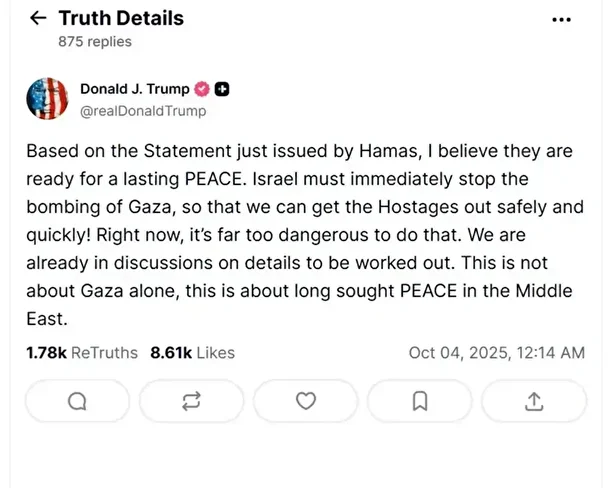Click the black plus badge beside the name

(222, 90)
